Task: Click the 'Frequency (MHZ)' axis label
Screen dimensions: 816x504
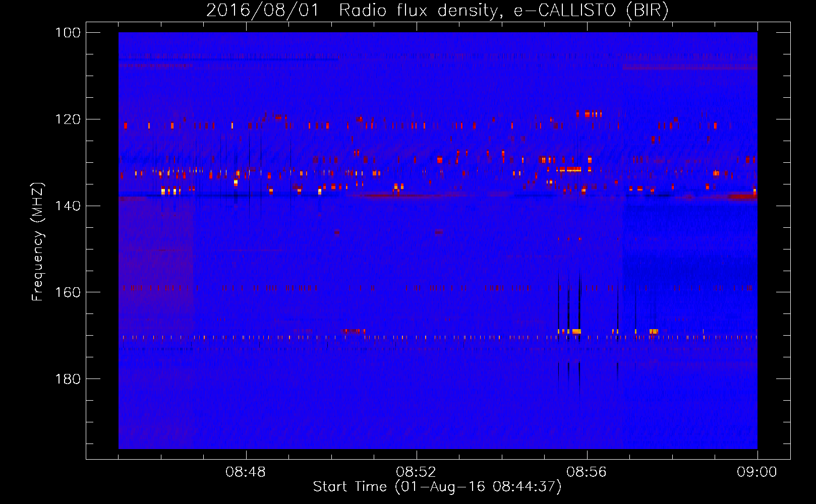Action: 38,241
